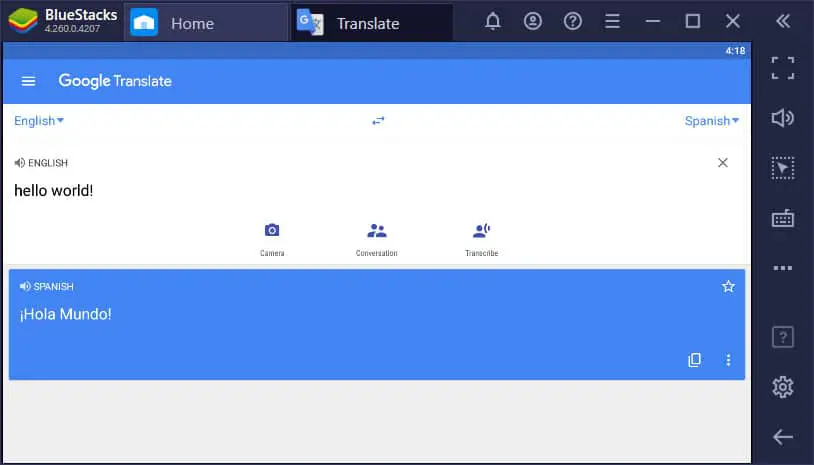
Task: Go back using the Android back arrow
Action: (x=782, y=437)
